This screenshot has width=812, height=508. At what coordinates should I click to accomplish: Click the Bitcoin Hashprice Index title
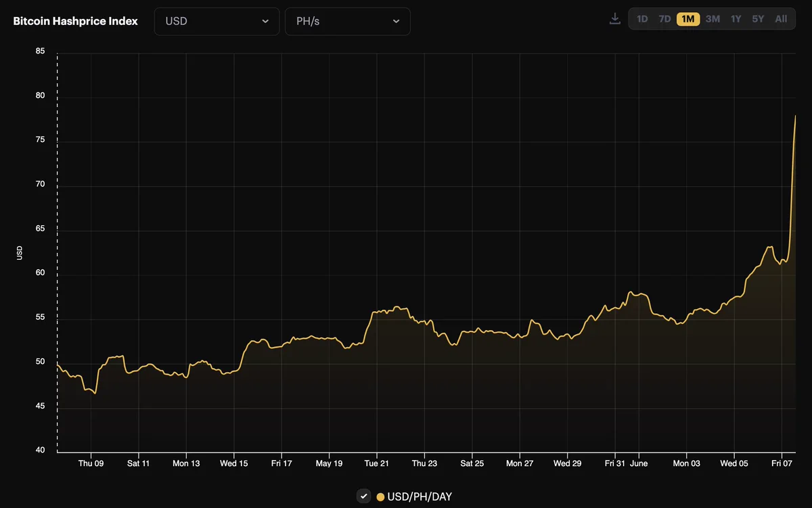click(76, 21)
